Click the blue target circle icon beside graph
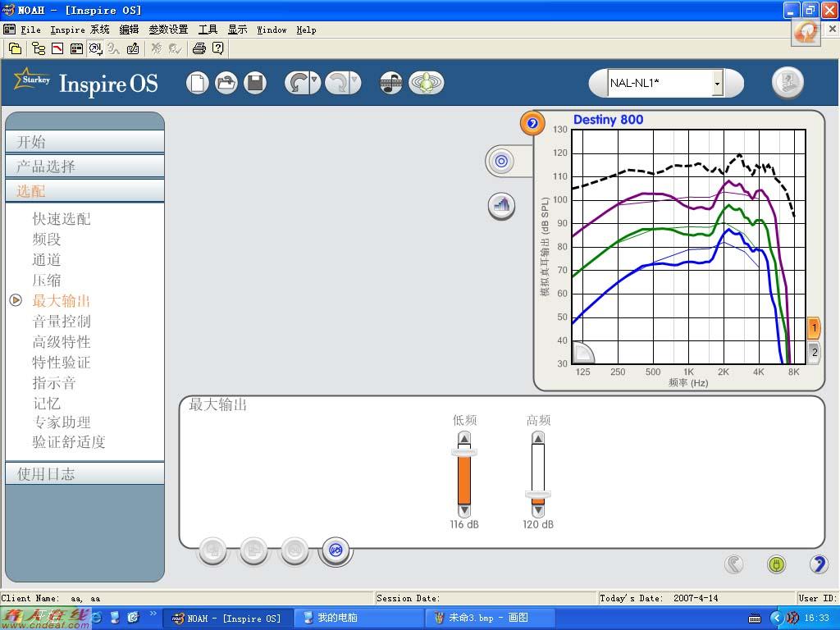This screenshot has width=840, height=630. pos(501,161)
